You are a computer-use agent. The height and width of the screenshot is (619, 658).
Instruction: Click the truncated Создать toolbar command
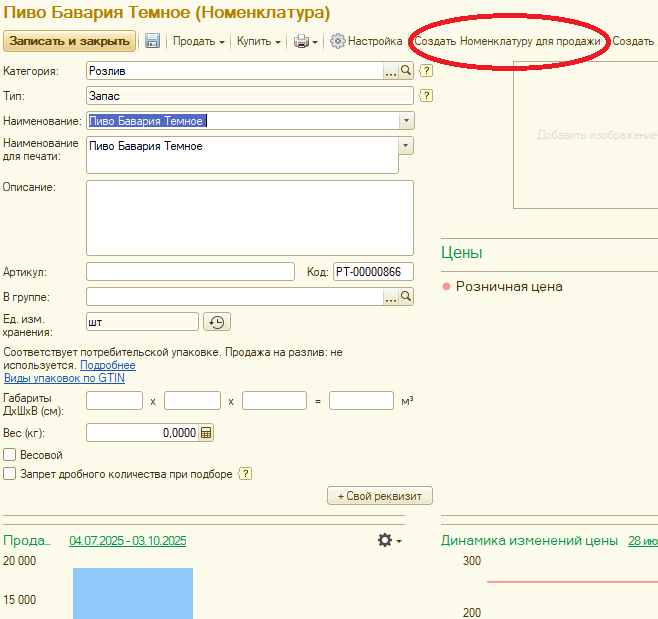coord(633,41)
